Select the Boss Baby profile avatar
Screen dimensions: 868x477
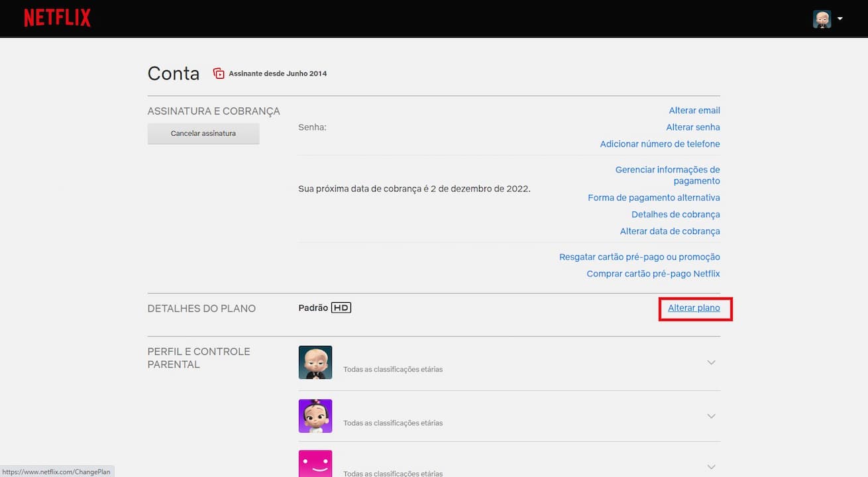coord(315,362)
